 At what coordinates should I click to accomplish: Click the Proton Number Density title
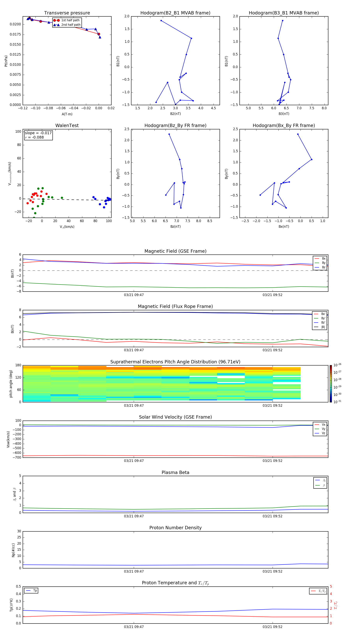tap(175, 528)
